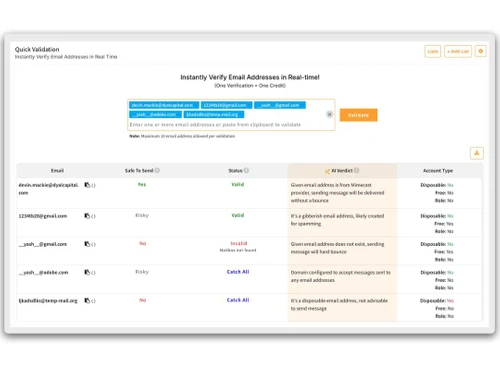The width and height of the screenshot is (500, 375).
Task: Copy ljkadsdlks@temp-mail.org with copy icon
Action: click(87, 300)
